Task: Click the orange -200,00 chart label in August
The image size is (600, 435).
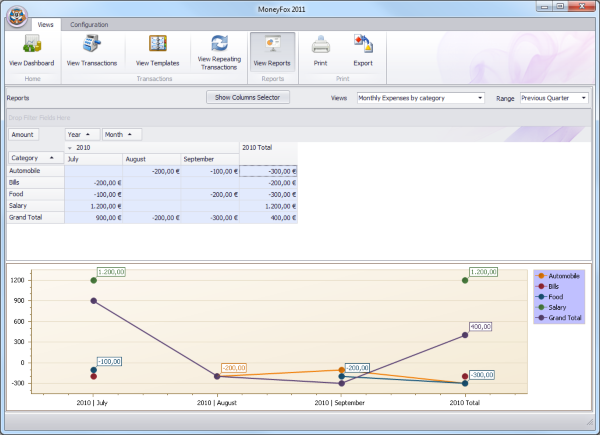Action: click(234, 368)
